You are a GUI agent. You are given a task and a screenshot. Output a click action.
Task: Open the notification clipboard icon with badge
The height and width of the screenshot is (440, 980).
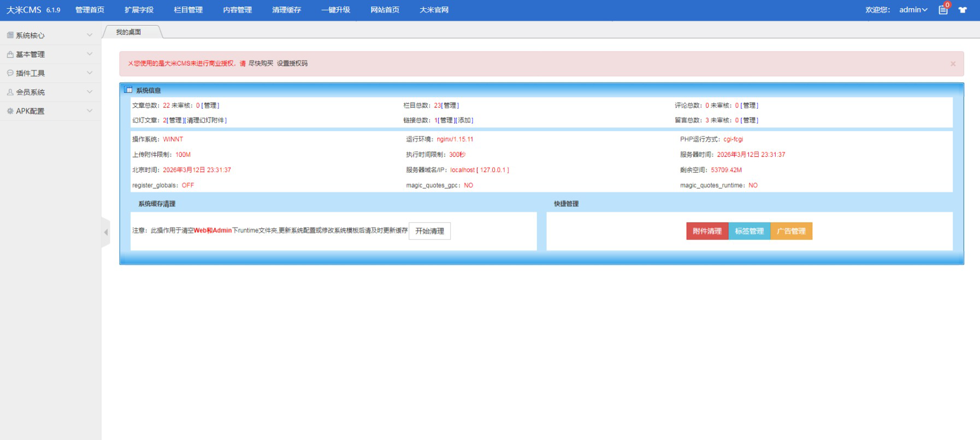(x=943, y=10)
